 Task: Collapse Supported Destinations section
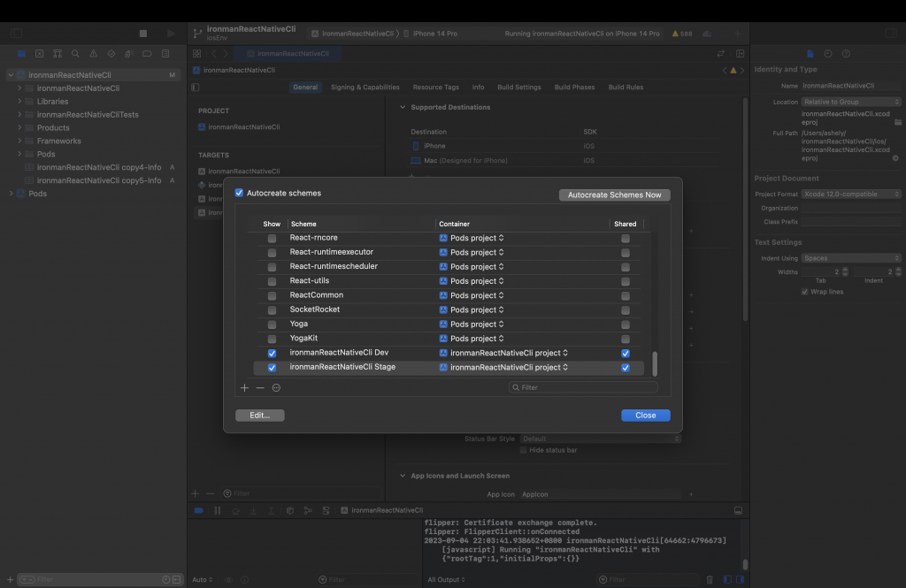click(403, 107)
